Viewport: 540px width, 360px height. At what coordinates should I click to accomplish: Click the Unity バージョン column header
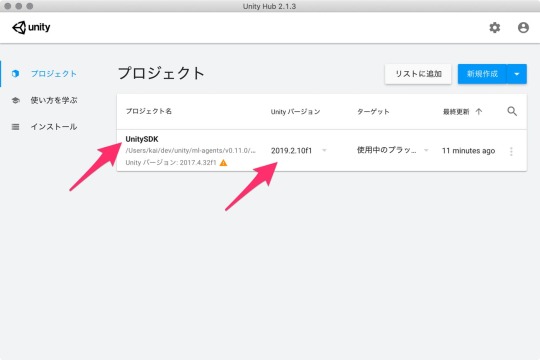(x=295, y=112)
